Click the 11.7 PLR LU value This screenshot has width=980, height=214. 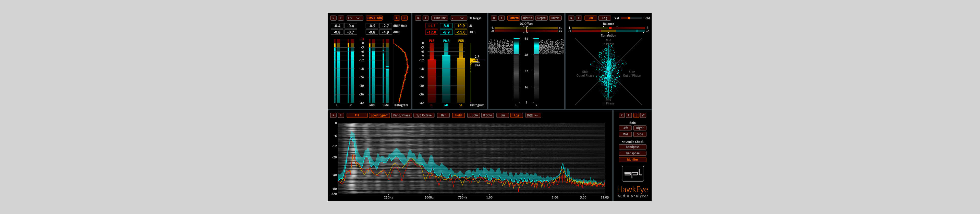click(x=431, y=26)
